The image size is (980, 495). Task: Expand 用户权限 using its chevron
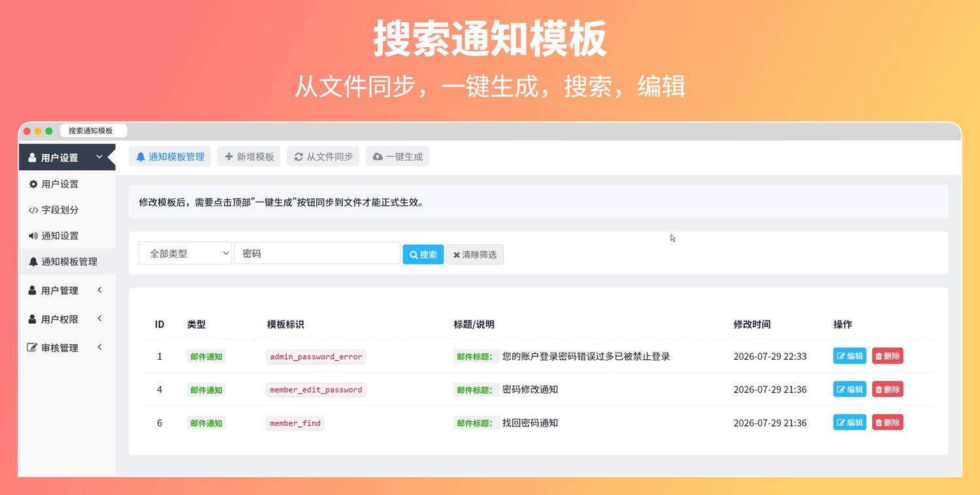click(x=100, y=319)
